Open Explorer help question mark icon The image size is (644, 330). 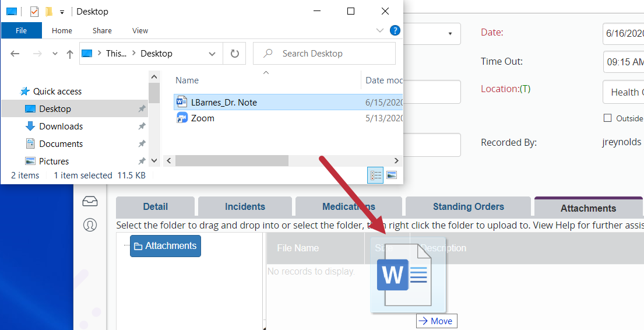395,30
